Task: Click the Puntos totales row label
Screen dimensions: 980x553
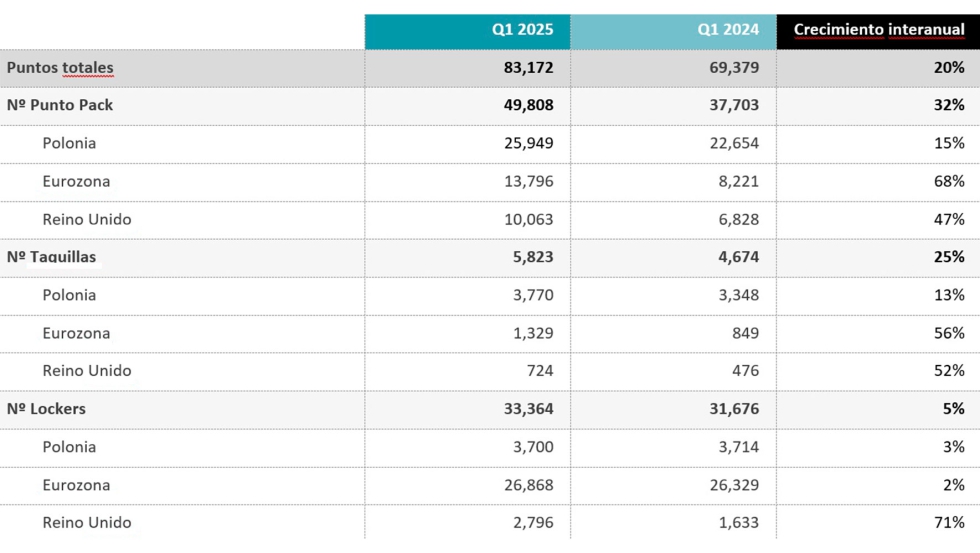Action: [x=60, y=68]
